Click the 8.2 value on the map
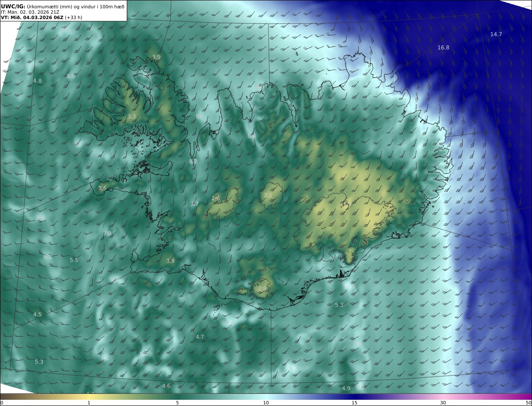The width and height of the screenshot is (532, 406). (x=193, y=161)
